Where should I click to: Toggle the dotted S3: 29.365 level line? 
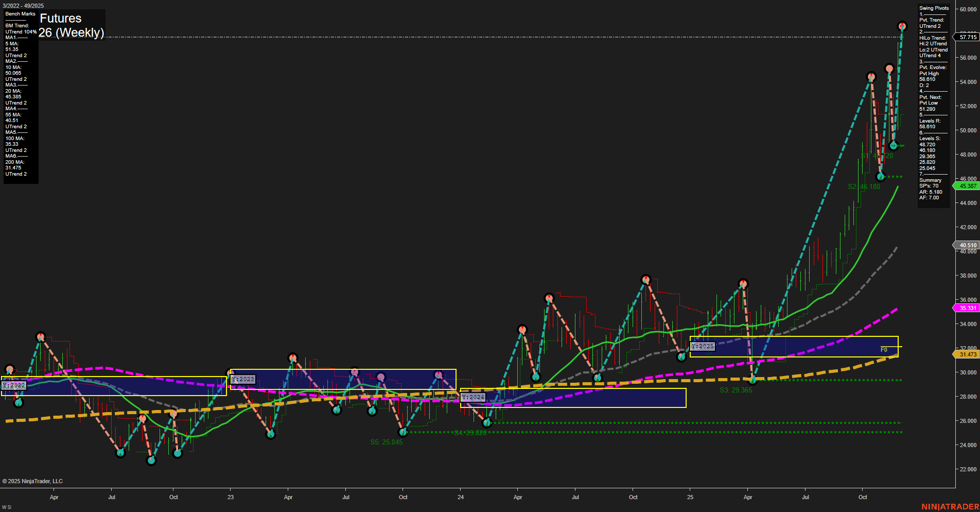click(x=736, y=390)
